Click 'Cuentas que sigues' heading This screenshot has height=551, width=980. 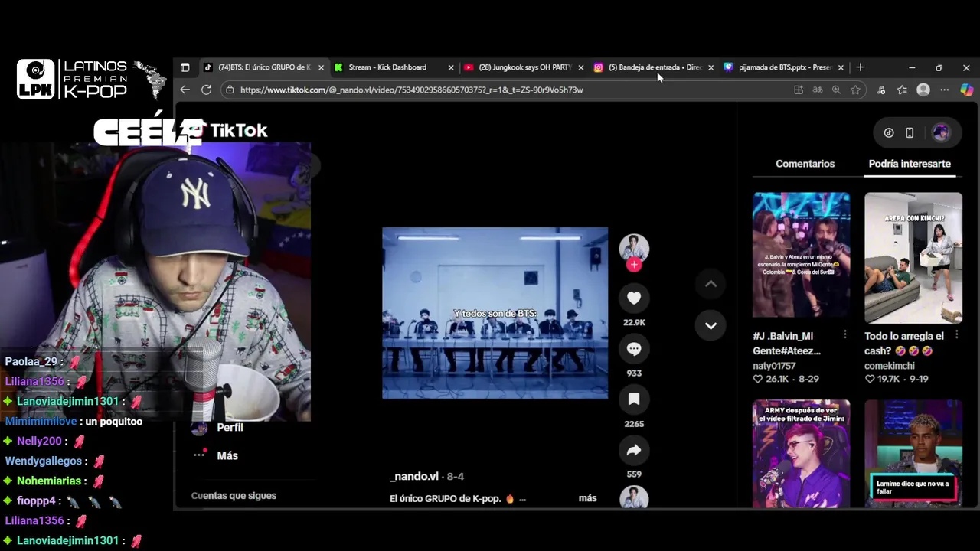coord(234,495)
